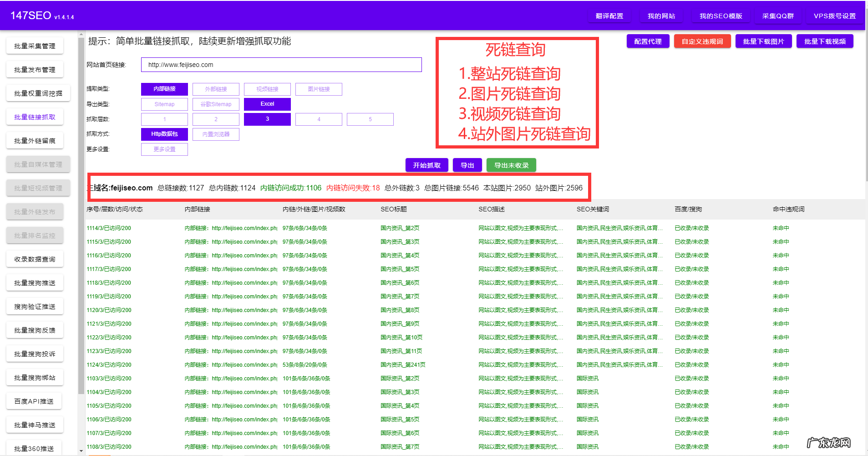Choose Sitemap export type

(164, 104)
